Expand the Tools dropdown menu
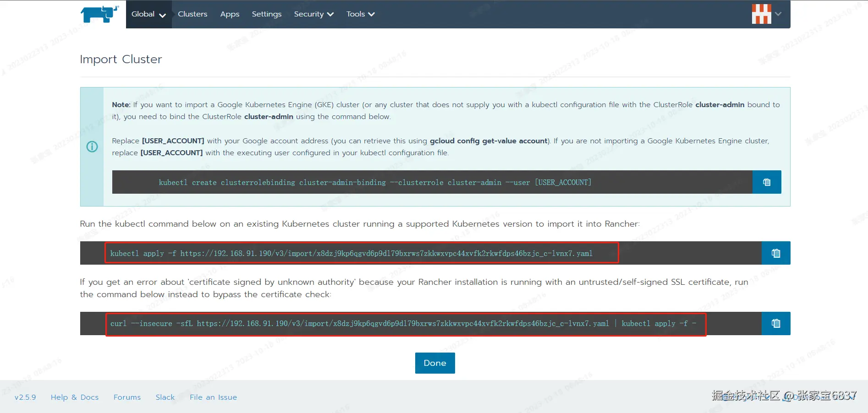 coord(361,14)
